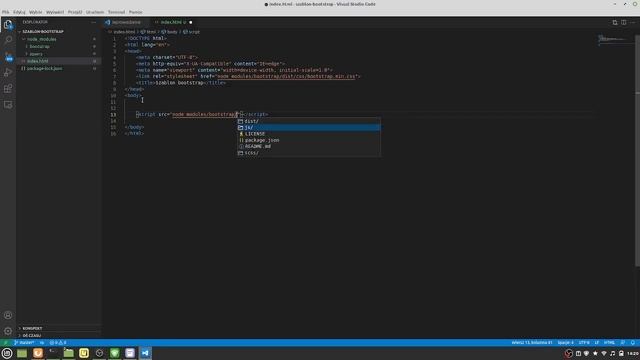Open Firefox from the taskbar
This screenshot has width=640, height=360.
(x=38, y=353)
